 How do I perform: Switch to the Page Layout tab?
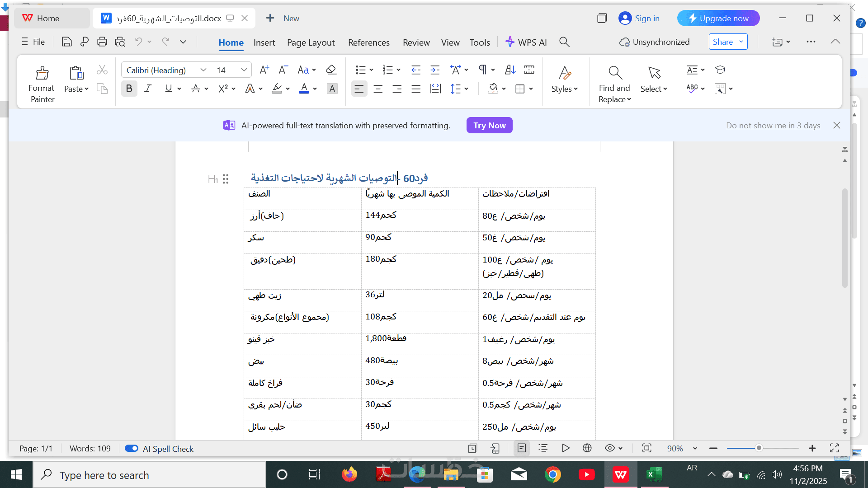[x=311, y=42]
